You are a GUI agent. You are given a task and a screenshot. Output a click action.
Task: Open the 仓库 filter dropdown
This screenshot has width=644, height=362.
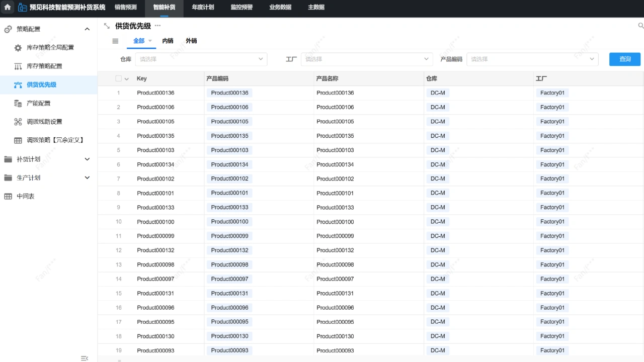(x=201, y=59)
